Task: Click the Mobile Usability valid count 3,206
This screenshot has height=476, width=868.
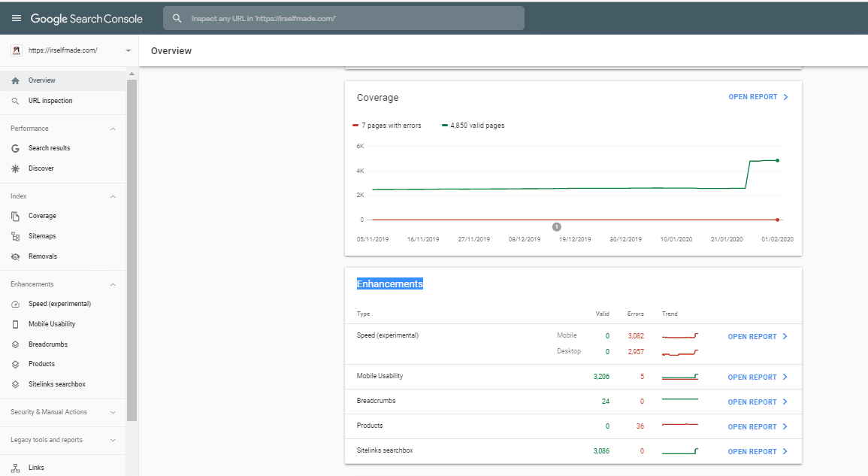Action: 601,376
